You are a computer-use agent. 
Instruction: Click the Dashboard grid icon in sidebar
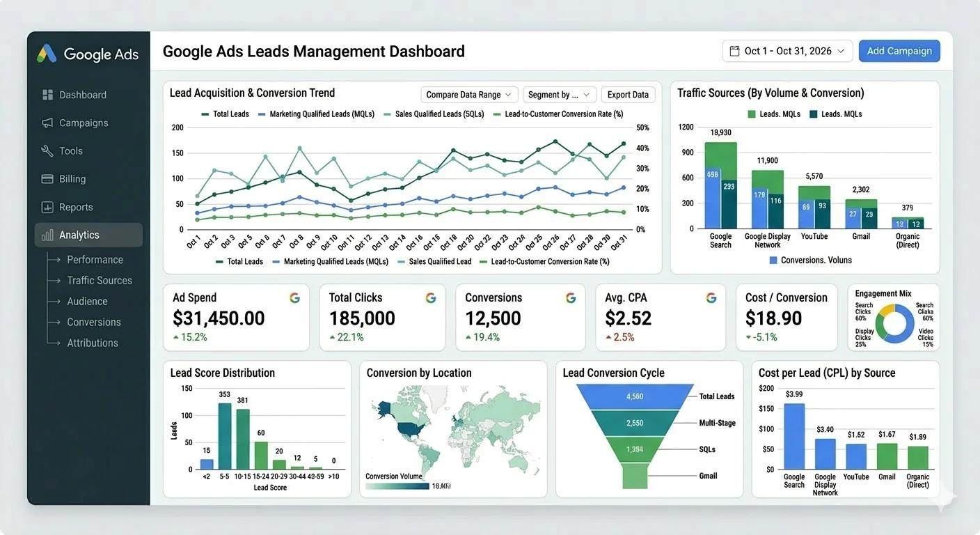(47, 95)
